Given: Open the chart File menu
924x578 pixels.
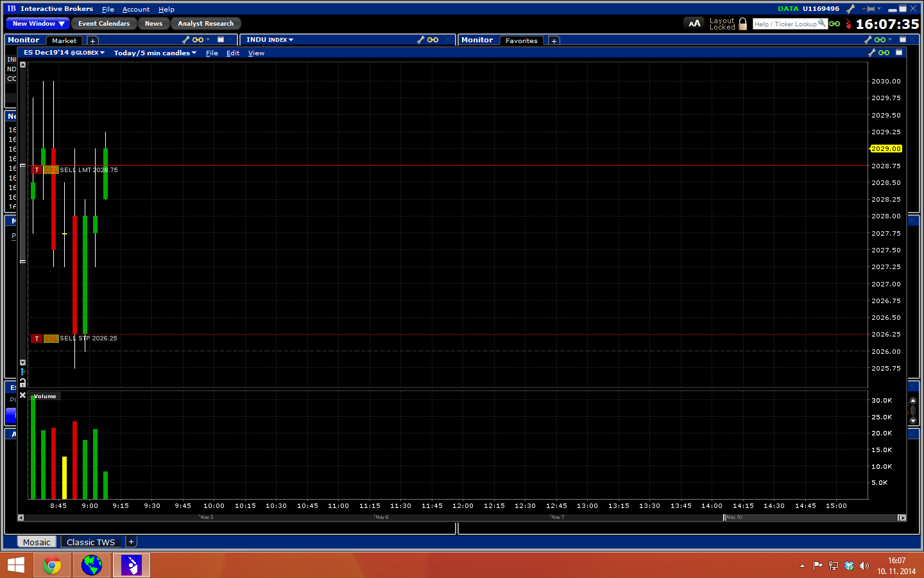Looking at the screenshot, I should (212, 53).
